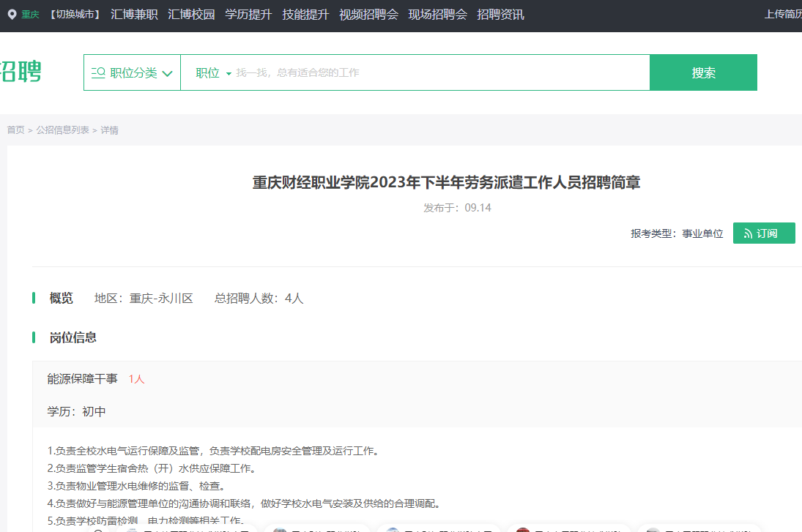Click the 上传简历 link
This screenshot has height=532, width=802.
[x=783, y=15]
